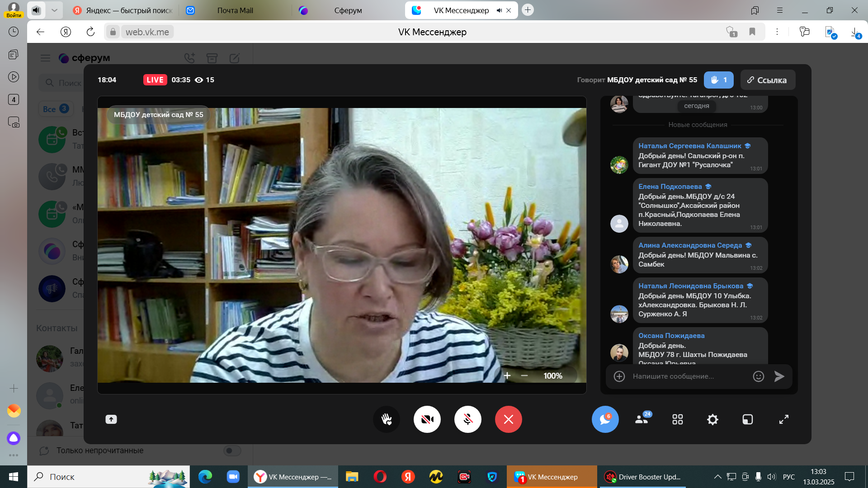Open Driver Booster from the taskbar
Screen dimensions: 868x488
pos(642,477)
